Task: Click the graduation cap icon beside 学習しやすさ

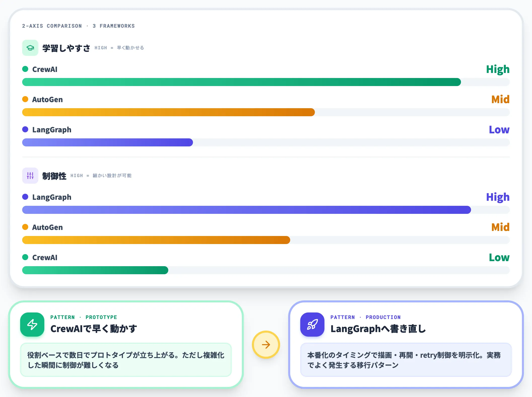Action: [30, 48]
